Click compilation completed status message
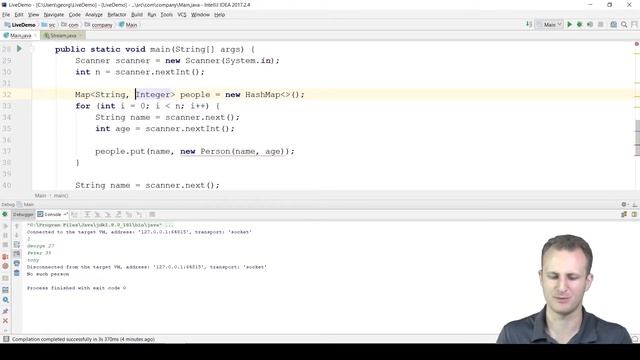 (83, 339)
